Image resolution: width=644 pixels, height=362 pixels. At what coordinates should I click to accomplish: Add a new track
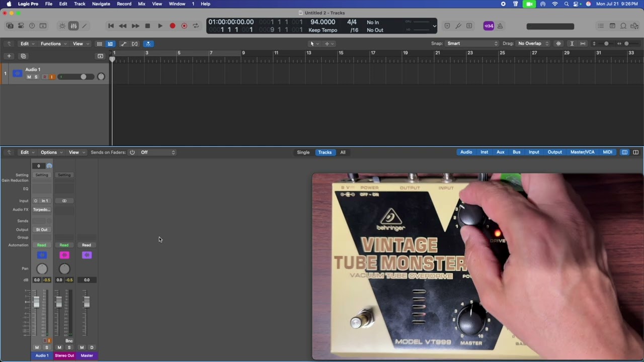click(x=9, y=56)
